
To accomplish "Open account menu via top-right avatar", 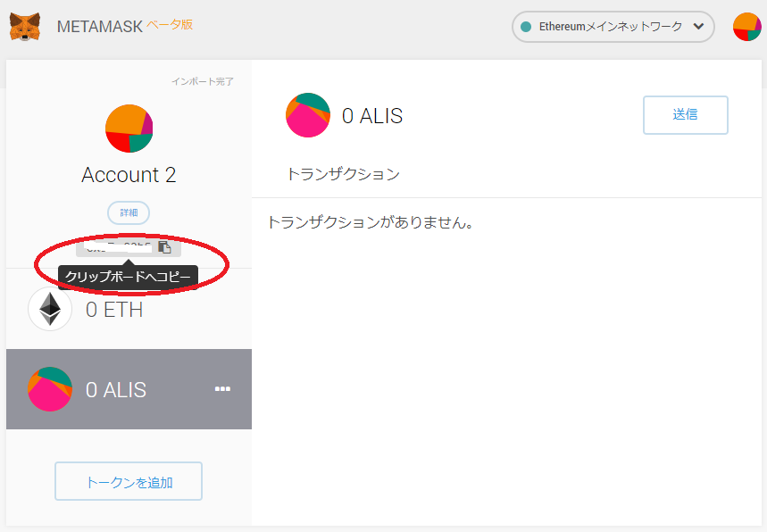I will point(746,27).
